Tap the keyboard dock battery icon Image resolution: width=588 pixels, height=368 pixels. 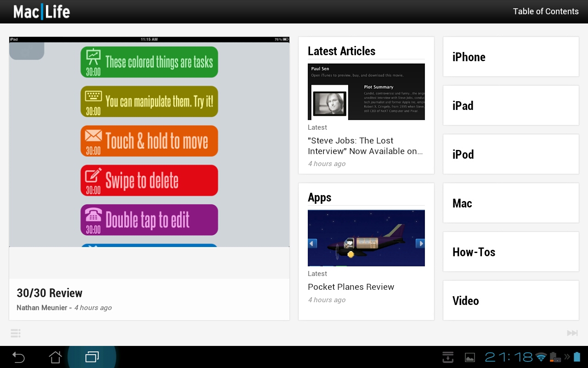pyautogui.click(x=555, y=357)
